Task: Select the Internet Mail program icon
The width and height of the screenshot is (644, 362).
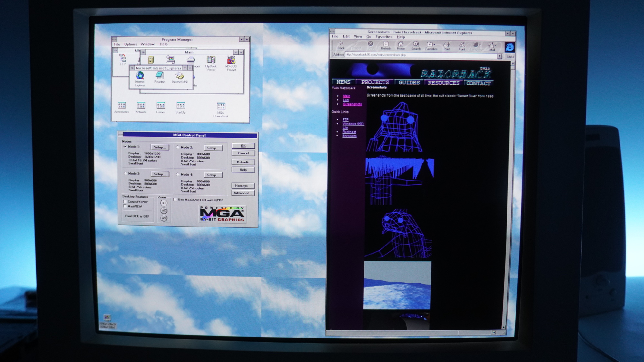Action: click(x=180, y=78)
